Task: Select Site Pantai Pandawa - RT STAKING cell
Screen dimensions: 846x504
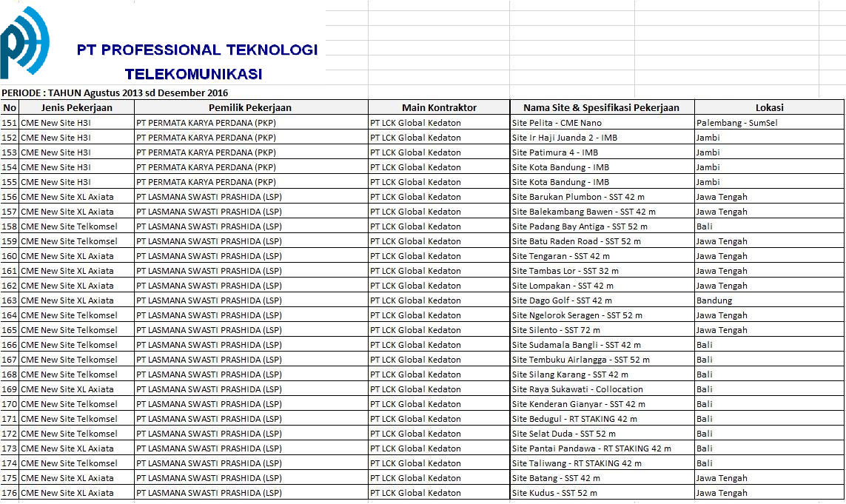Action: click(x=591, y=448)
